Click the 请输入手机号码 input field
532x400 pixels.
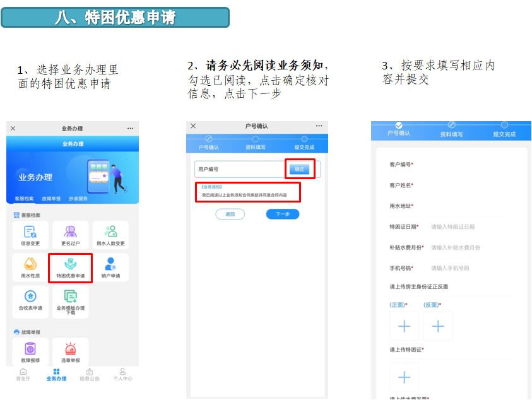pos(470,268)
